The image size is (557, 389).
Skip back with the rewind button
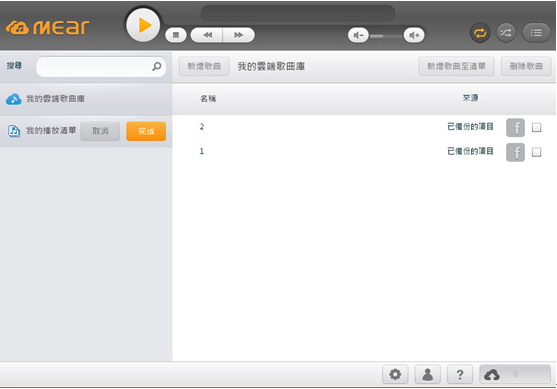coord(207,35)
